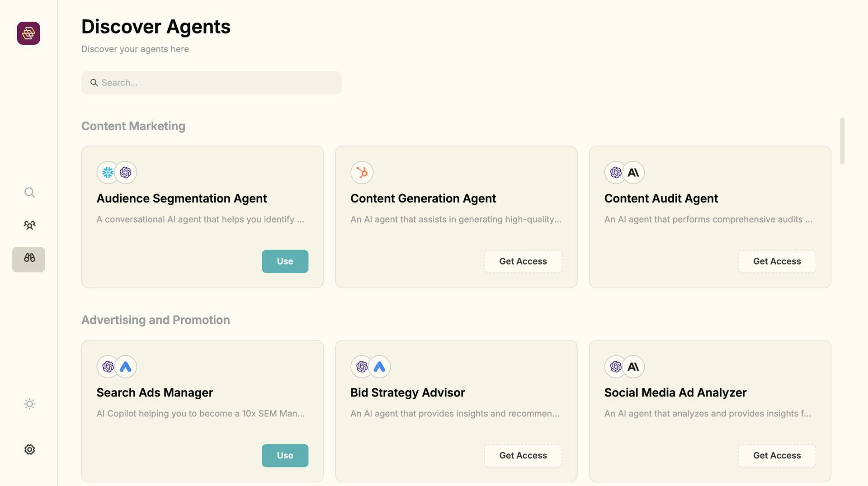Click the Google Ads icon on Bid Strategy Advisor
Screen dimensions: 868x486
pos(379,367)
